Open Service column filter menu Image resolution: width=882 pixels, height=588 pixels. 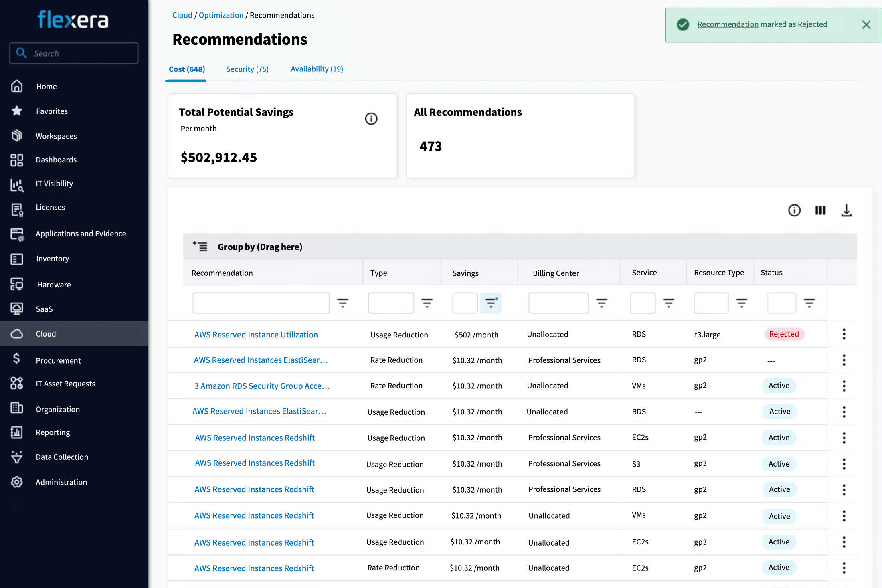tap(669, 303)
